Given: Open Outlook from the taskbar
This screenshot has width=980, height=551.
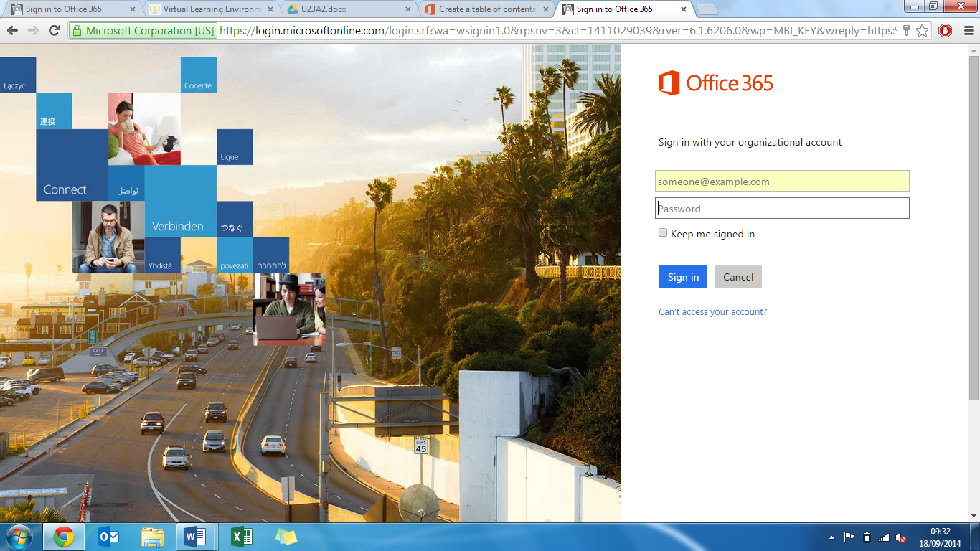Looking at the screenshot, I should click(109, 537).
